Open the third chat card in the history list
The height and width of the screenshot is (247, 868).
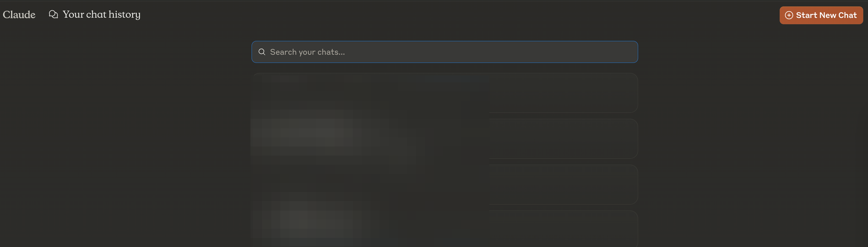pos(445,185)
